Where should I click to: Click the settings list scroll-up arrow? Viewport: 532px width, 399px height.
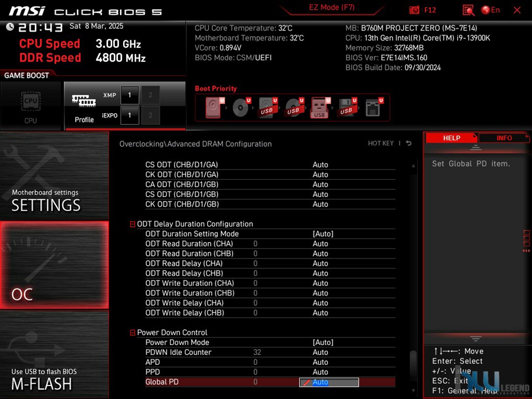(413, 166)
